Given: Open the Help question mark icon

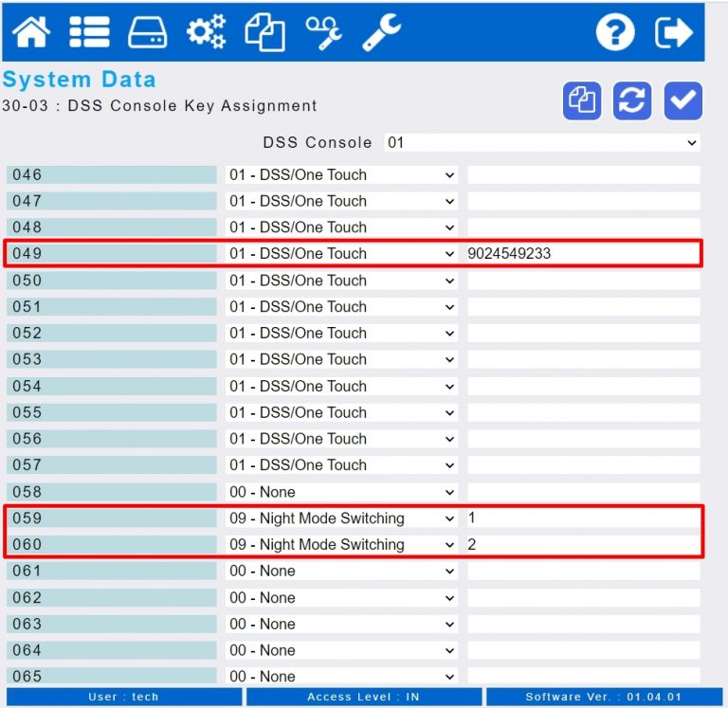Looking at the screenshot, I should [x=615, y=32].
